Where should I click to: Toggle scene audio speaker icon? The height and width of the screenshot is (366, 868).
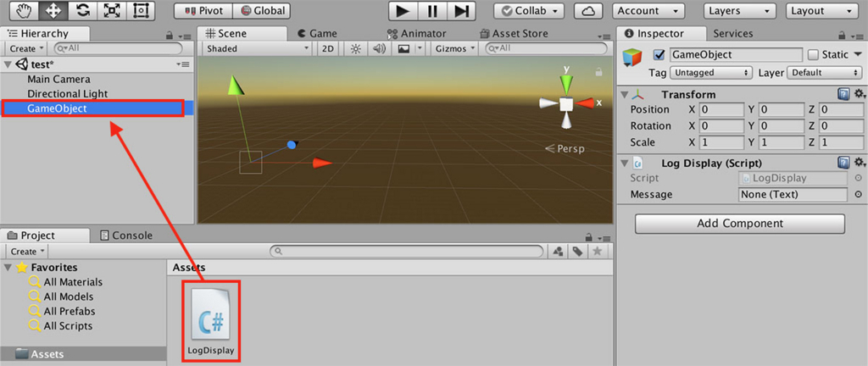379,48
